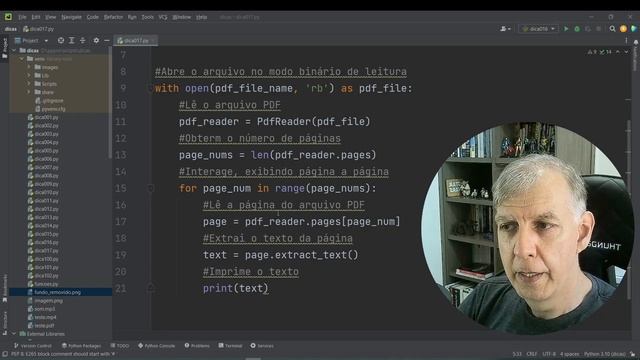Click the UTF-8 encoding status bar entry
The image size is (640, 360).
(549, 354)
